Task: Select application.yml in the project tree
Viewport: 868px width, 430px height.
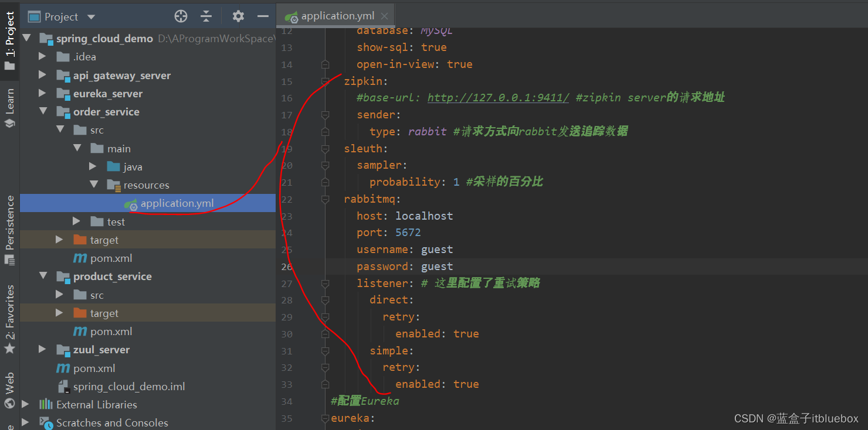Action: [177, 203]
